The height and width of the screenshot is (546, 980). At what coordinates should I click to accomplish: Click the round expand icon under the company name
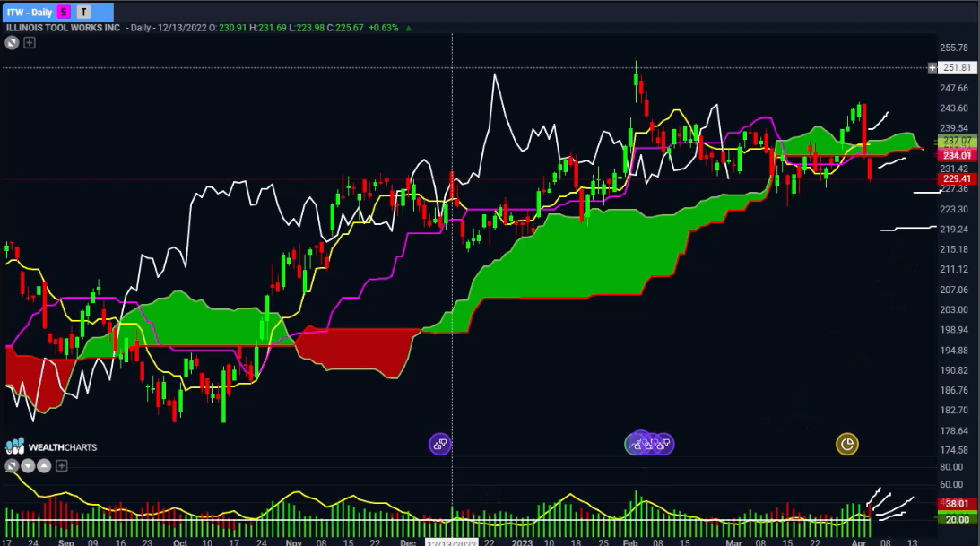pyautogui.click(x=12, y=42)
